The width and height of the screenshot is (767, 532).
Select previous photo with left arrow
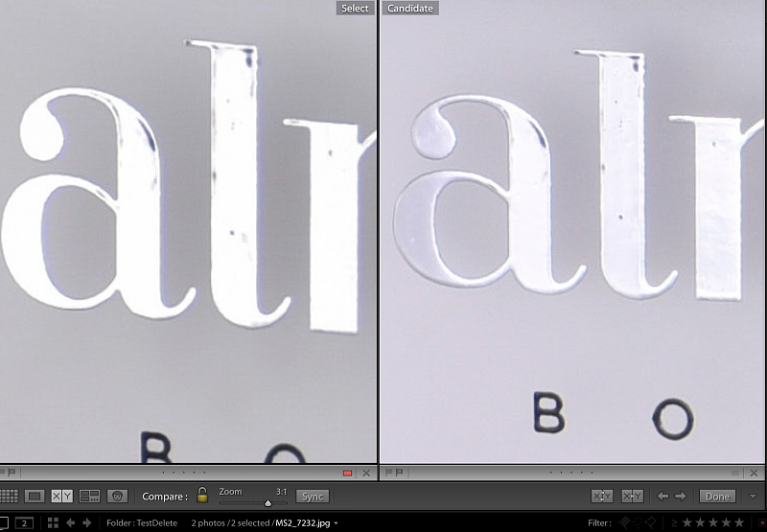tap(662, 496)
